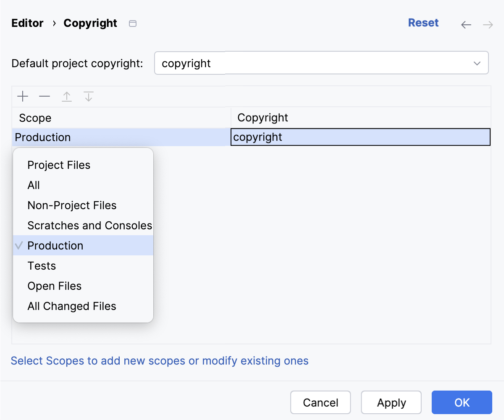Click the add scope plus icon
This screenshot has width=504, height=420.
click(x=23, y=97)
